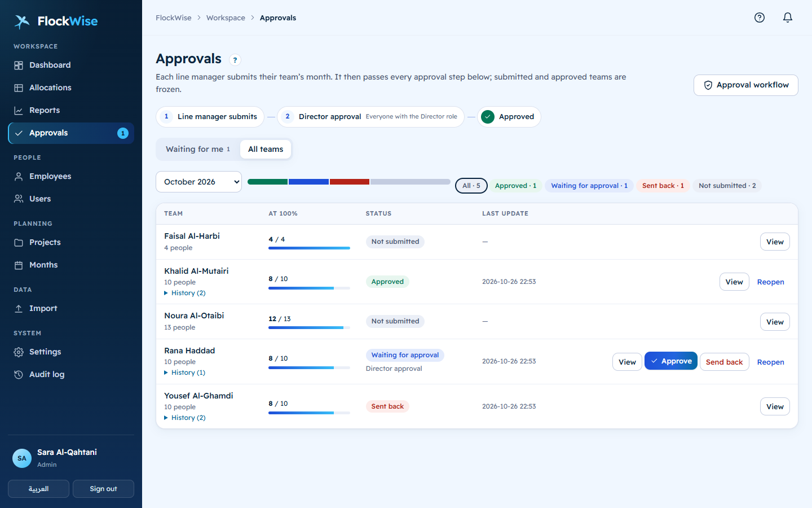This screenshot has height=508, width=812.
Task: Click the Approvals title help tooltip icon
Action: [235, 60]
